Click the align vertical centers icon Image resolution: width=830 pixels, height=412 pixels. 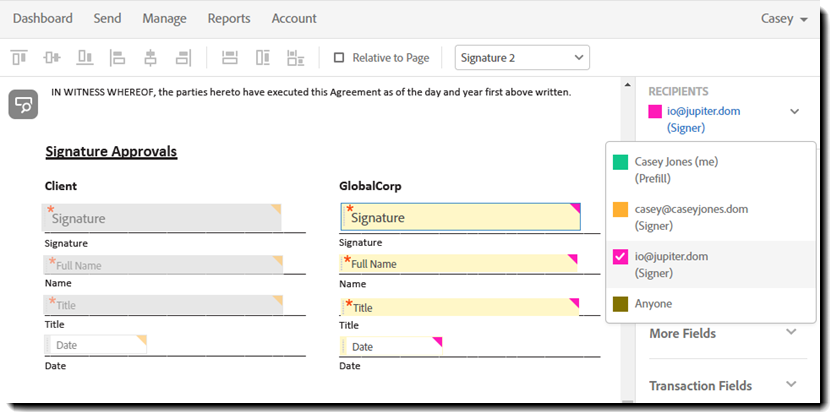point(52,58)
